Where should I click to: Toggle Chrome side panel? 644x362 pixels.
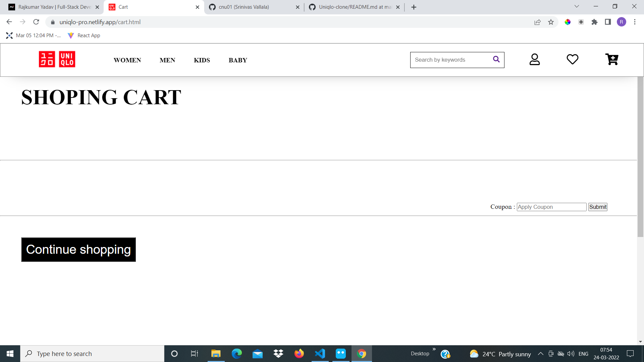[608, 22]
